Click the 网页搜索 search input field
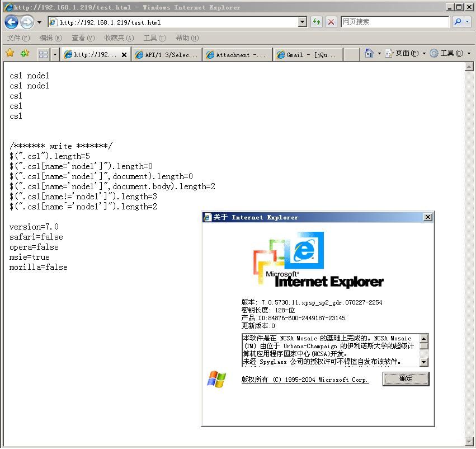This screenshot has width=476, height=449. click(x=394, y=22)
